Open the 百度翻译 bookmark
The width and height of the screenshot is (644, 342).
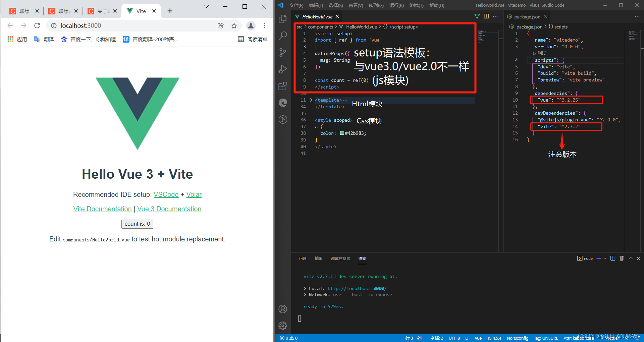point(150,39)
